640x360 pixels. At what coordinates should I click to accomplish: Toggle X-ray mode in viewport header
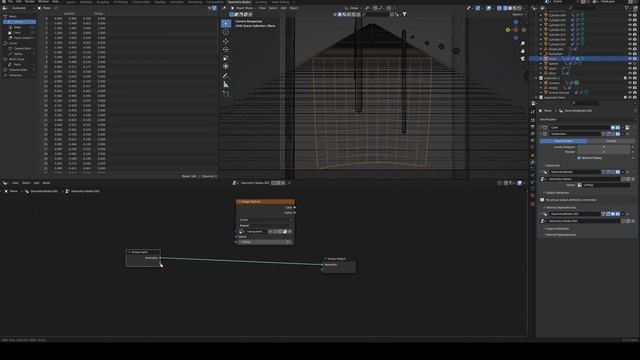(x=499, y=8)
